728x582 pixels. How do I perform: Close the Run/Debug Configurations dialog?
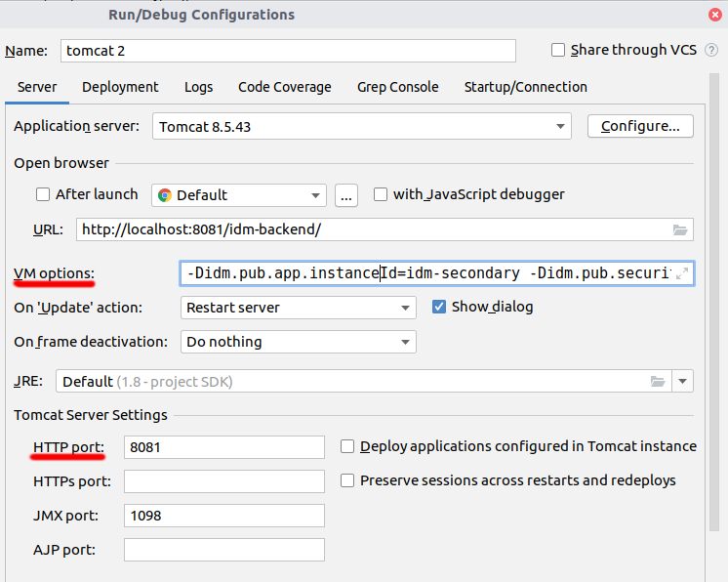coord(715,15)
